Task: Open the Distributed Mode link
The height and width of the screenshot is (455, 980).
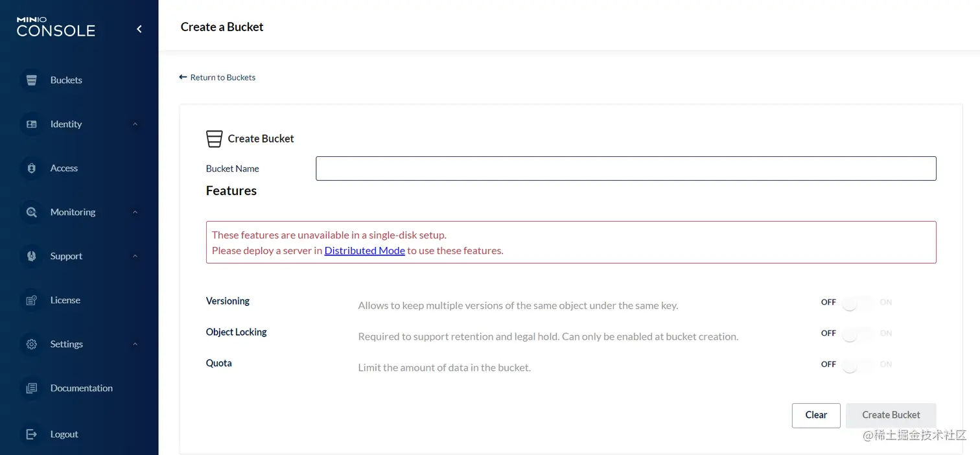Action: click(x=364, y=251)
